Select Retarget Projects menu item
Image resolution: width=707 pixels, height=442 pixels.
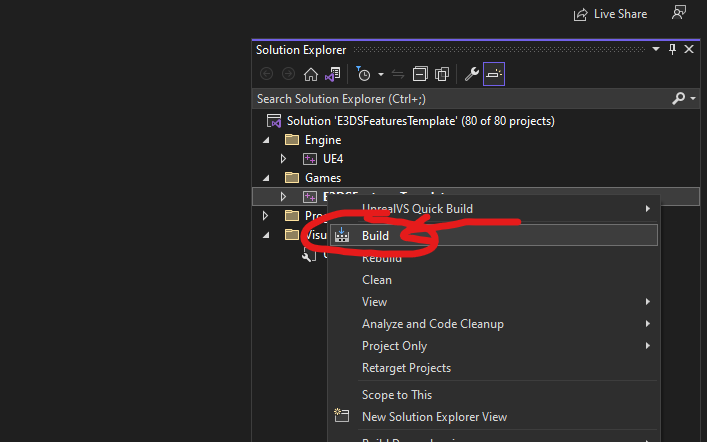tap(494, 368)
